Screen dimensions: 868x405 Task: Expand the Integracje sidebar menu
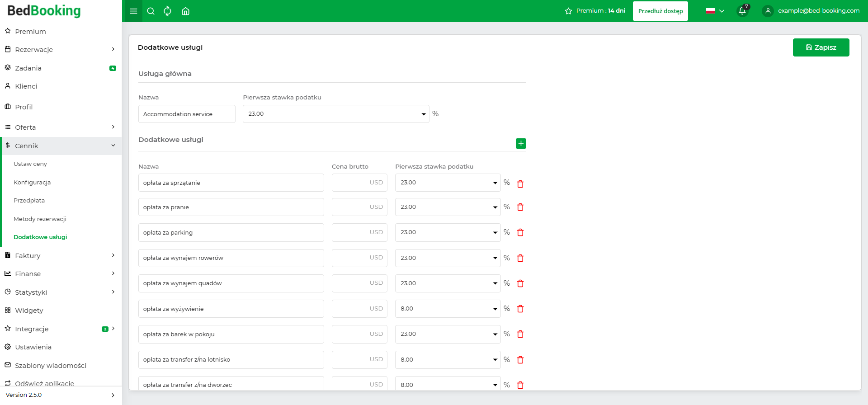click(x=61, y=329)
